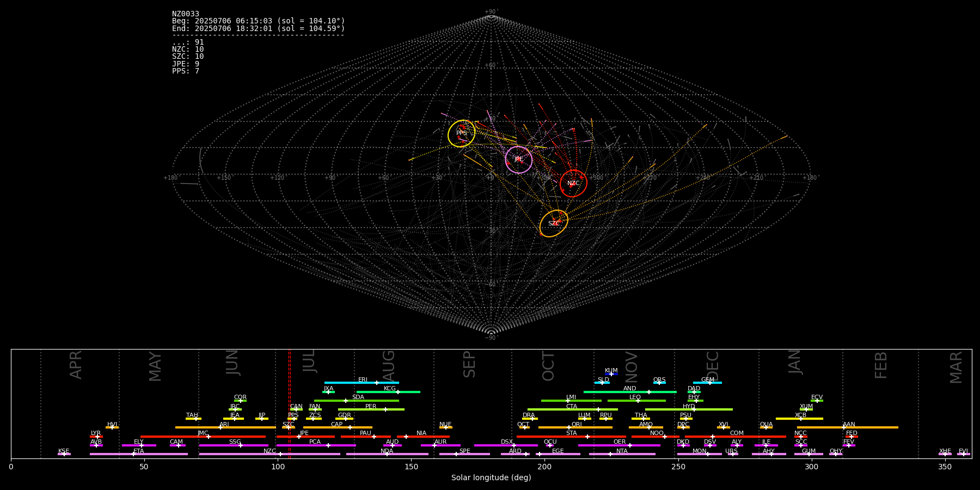
Task: Click the 'Beg: 20250706 06:15:03' header line
Action: [x=259, y=21]
